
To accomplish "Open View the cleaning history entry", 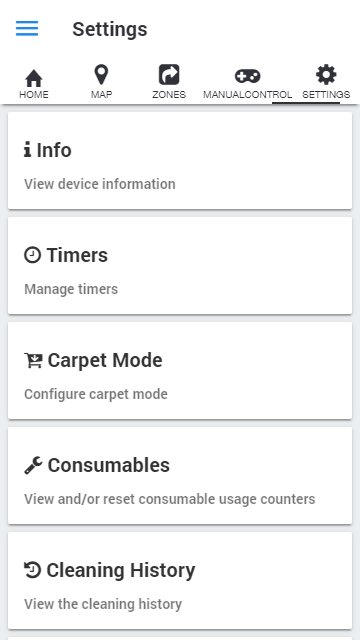I will coord(103,604).
